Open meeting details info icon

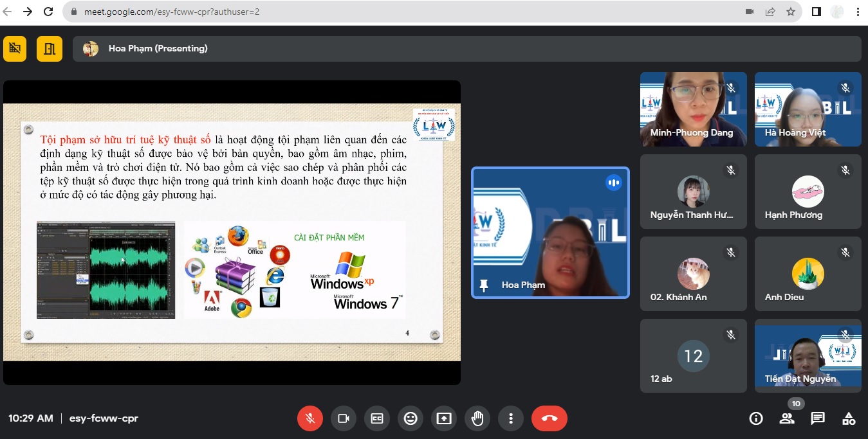[756, 418]
